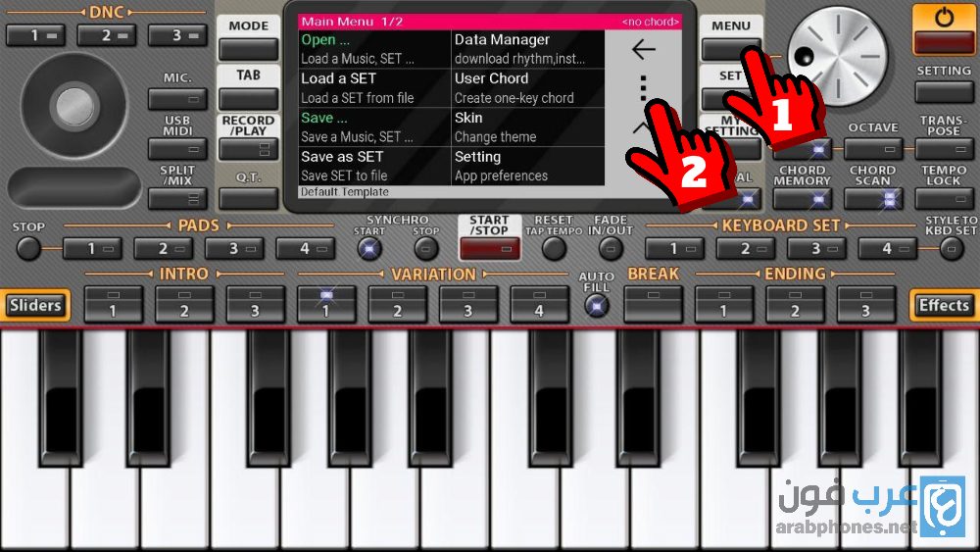Open the Effects panel

(x=944, y=305)
